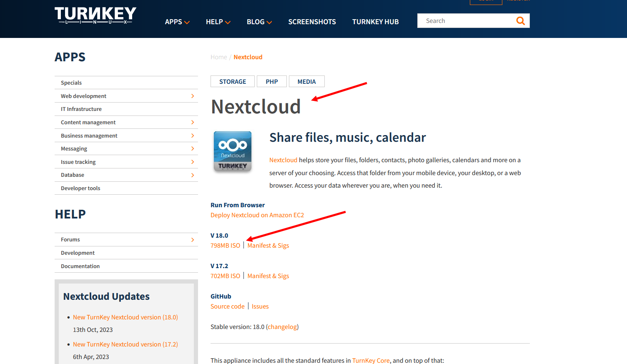627x364 pixels.
Task: Click the V 18.0 version label
Action: [x=219, y=236]
